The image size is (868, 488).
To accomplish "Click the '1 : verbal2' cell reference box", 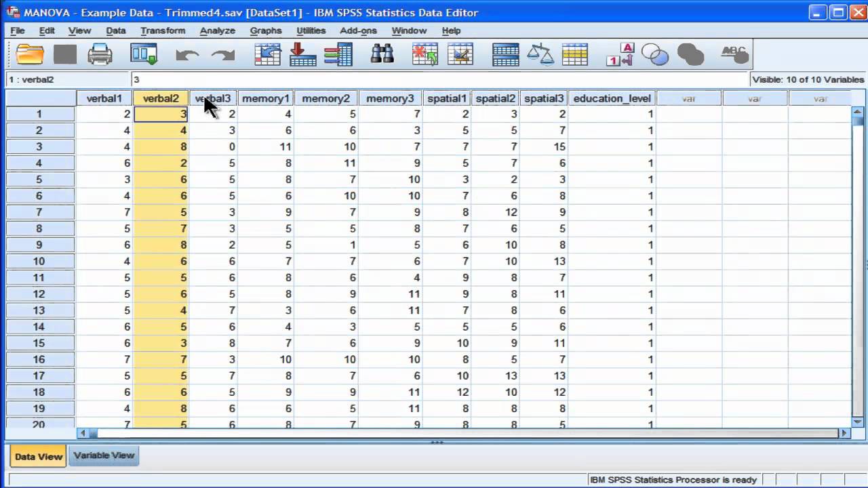I will 67,79.
